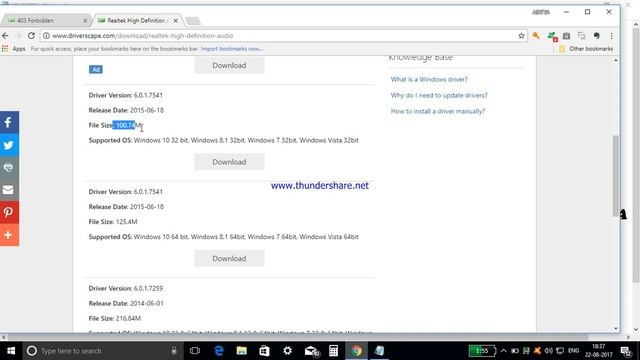The image size is (640, 360).
Task: Click the page scrollbar down arrow
Action: [616, 329]
